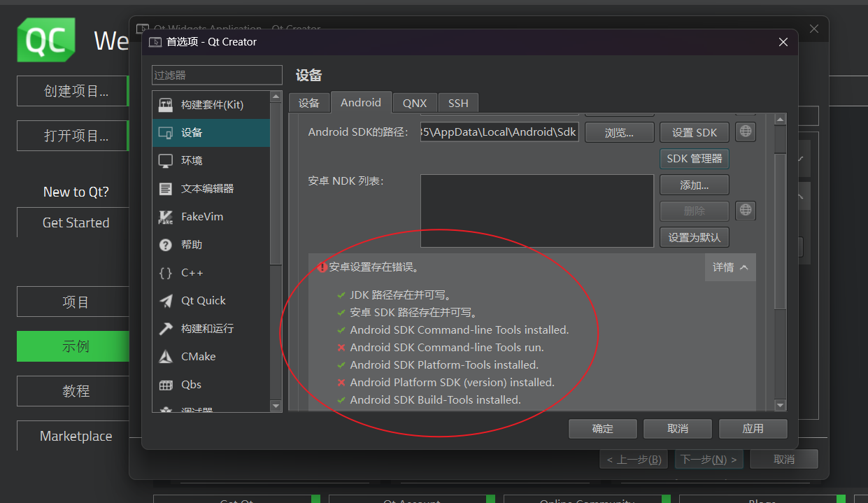Click the globe icon beside 设置 SDK
The image size is (868, 503).
coord(745,132)
